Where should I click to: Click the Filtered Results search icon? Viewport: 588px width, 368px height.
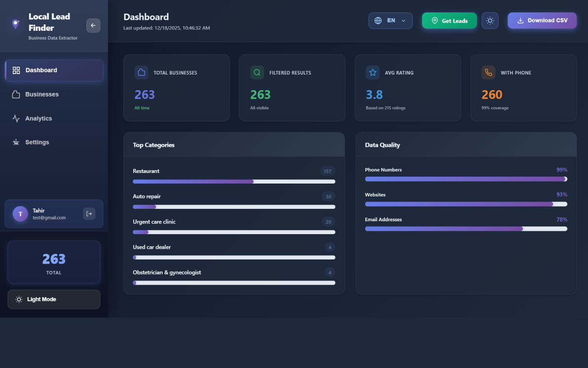pyautogui.click(x=257, y=73)
